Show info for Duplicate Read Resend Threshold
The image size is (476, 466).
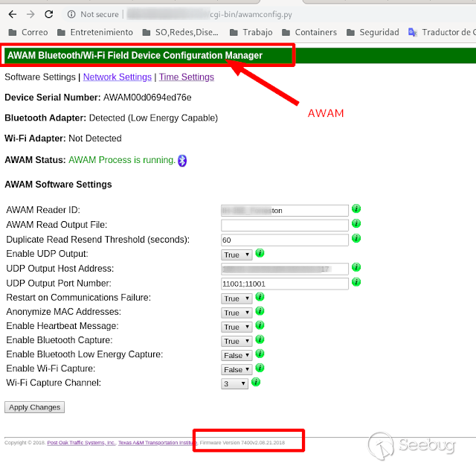[x=356, y=238]
